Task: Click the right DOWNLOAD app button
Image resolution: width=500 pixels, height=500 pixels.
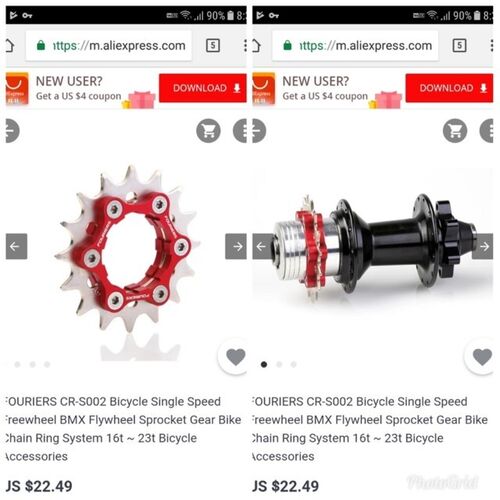Action: pos(449,88)
